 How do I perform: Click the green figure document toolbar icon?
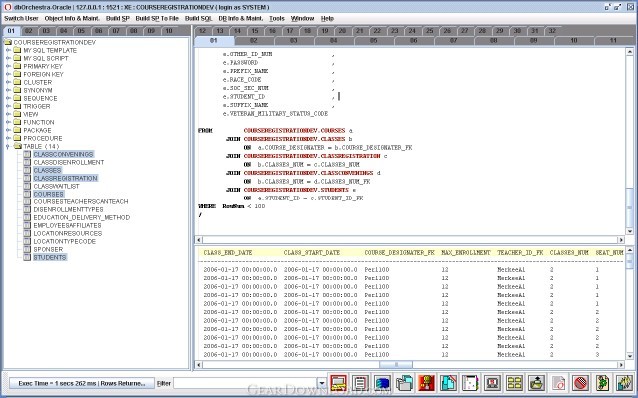click(602, 383)
